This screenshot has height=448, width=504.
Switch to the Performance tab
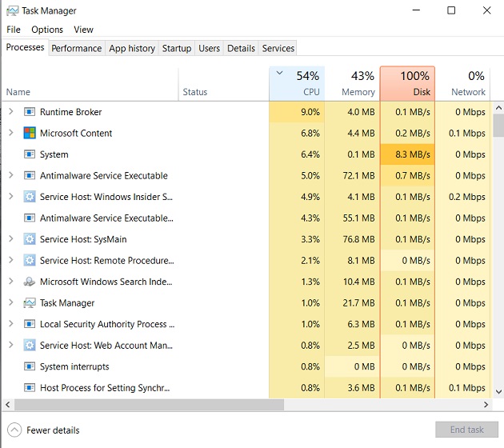point(77,48)
